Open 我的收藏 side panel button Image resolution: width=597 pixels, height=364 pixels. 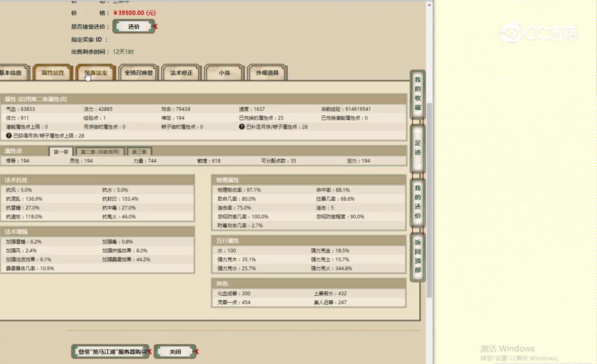tap(418, 94)
